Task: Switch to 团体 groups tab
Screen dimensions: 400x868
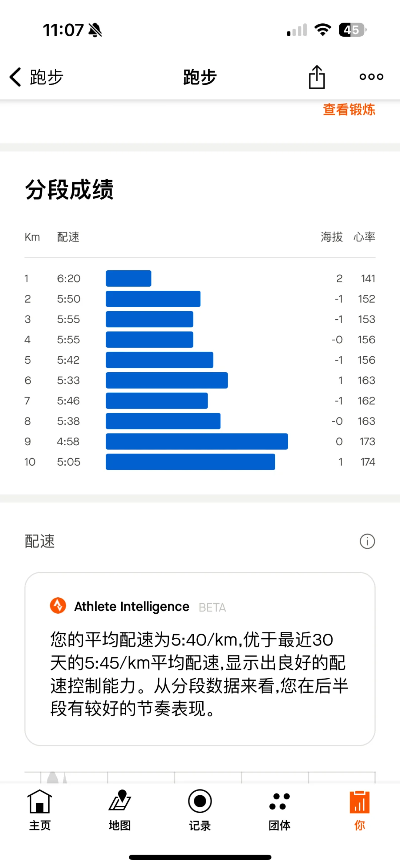Action: coord(280,810)
